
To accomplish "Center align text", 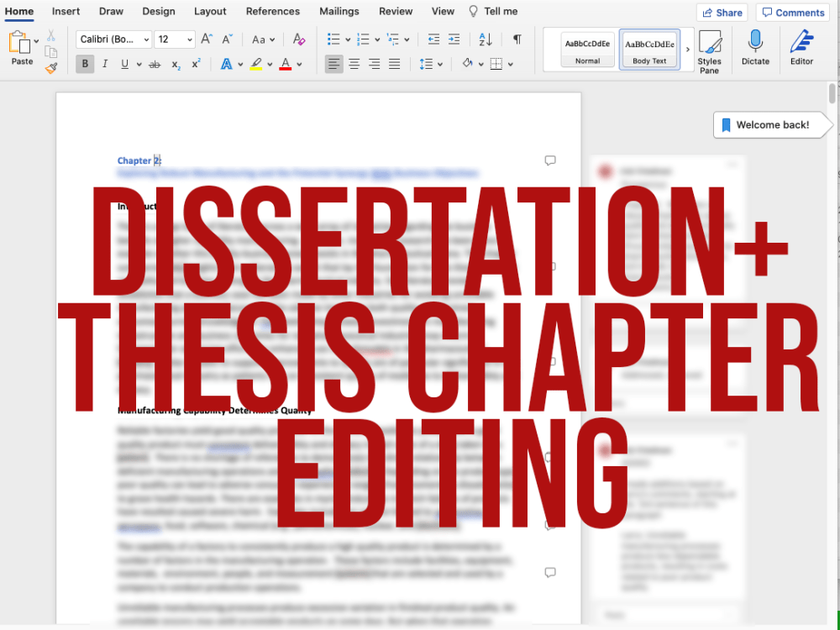I will [354, 65].
